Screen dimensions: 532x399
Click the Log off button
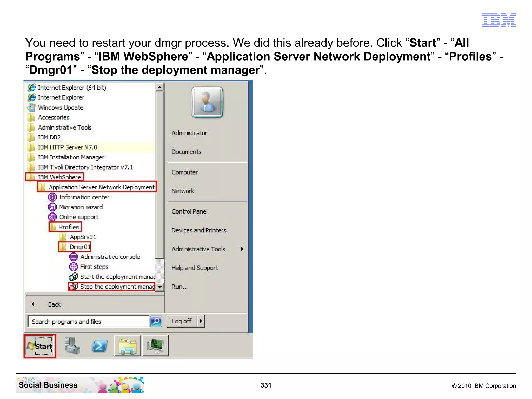(182, 321)
